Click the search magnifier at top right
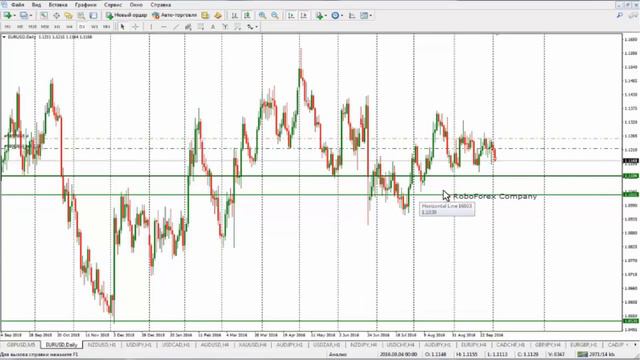640x360 pixels. [620, 16]
